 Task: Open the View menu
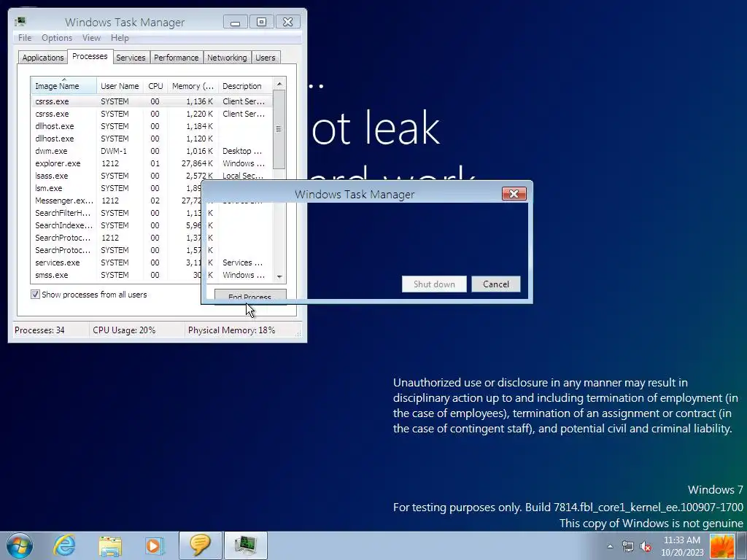[x=91, y=38]
